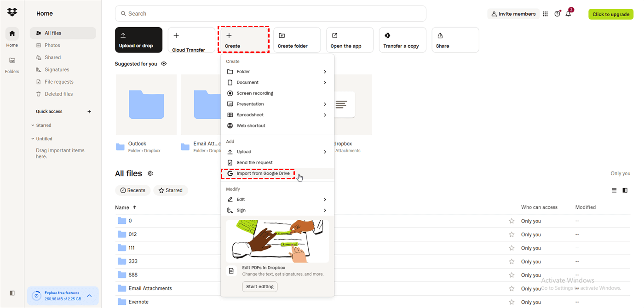Open the Edit PDFs promo illustration
Image resolution: width=644 pixels, height=308 pixels.
pyautogui.click(x=277, y=241)
